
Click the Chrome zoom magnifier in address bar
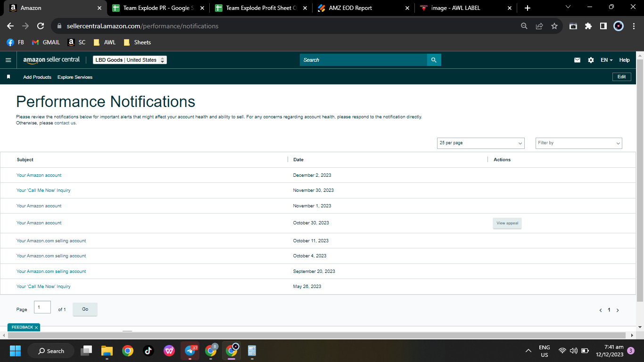(524, 26)
